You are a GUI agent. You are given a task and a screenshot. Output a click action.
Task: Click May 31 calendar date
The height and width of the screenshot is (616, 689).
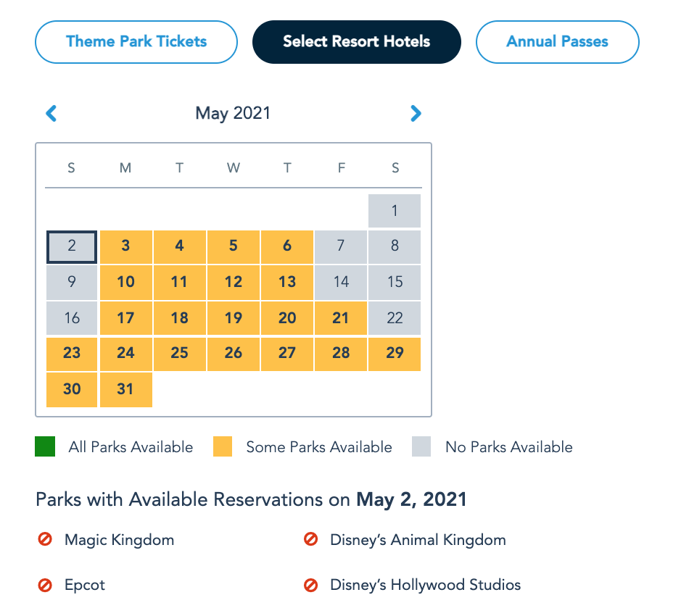tap(125, 389)
